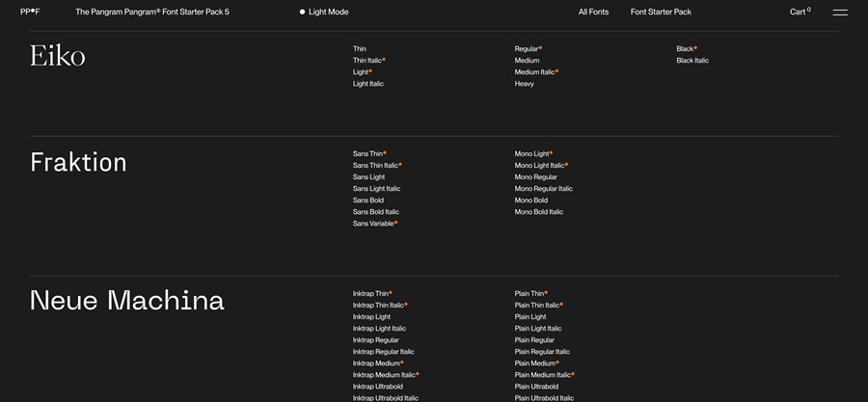This screenshot has height=402, width=868.
Task: Choose Eiko Thin Italic style
Action: coord(368,61)
